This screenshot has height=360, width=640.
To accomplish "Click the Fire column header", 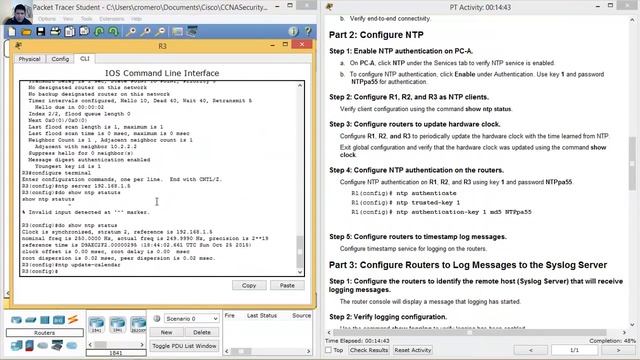I will pyautogui.click(x=230, y=316).
